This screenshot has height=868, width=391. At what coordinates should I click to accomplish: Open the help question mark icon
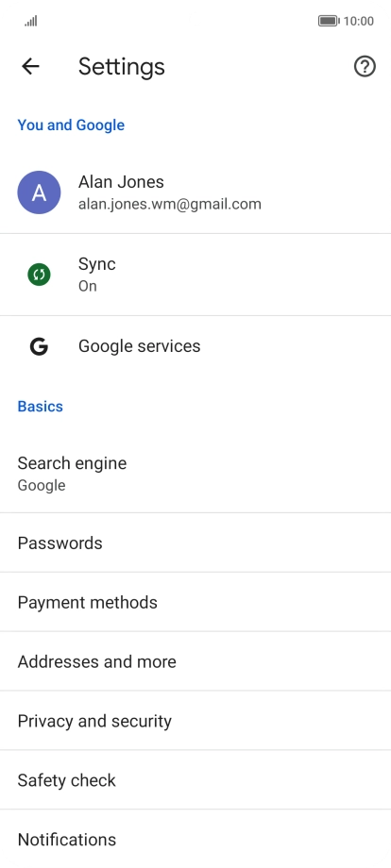[365, 66]
